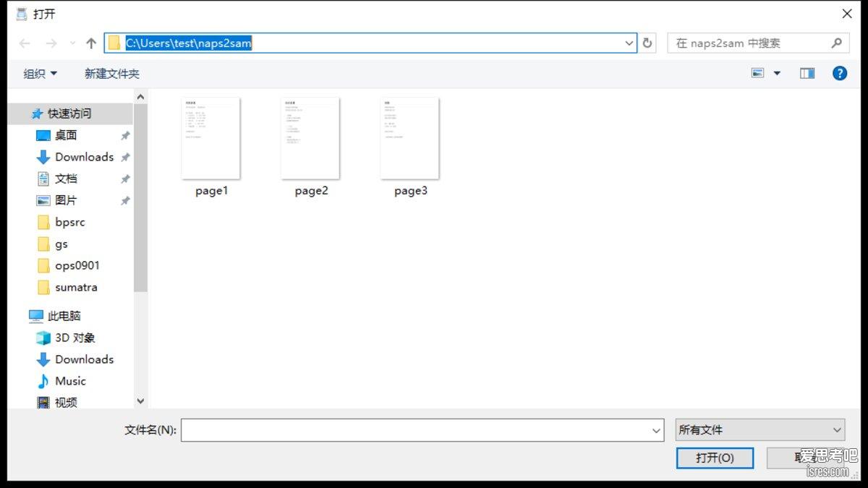This screenshot has width=868, height=488.
Task: Expand the address bar history dropdown
Action: point(629,43)
